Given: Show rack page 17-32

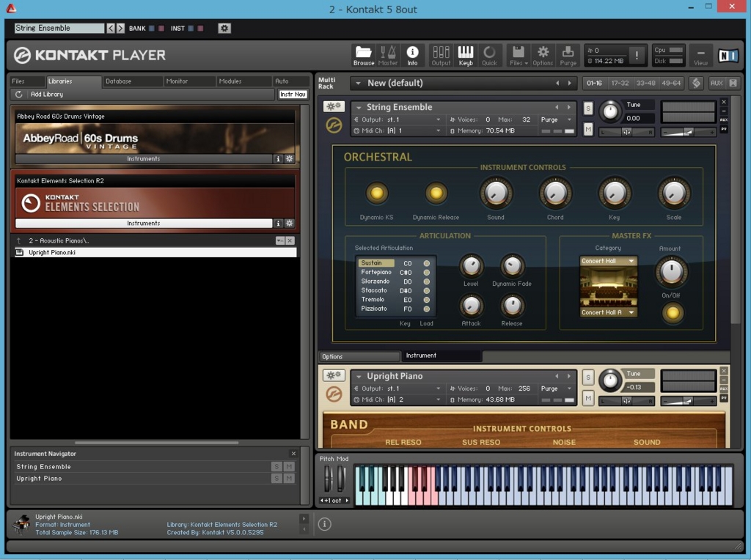Looking at the screenshot, I should pyautogui.click(x=620, y=83).
